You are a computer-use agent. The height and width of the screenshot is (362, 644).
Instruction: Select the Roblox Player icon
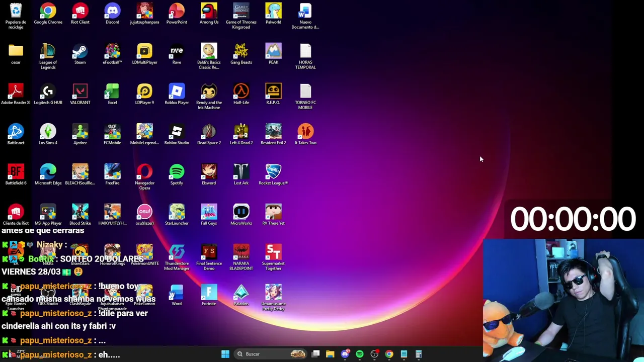(177, 94)
